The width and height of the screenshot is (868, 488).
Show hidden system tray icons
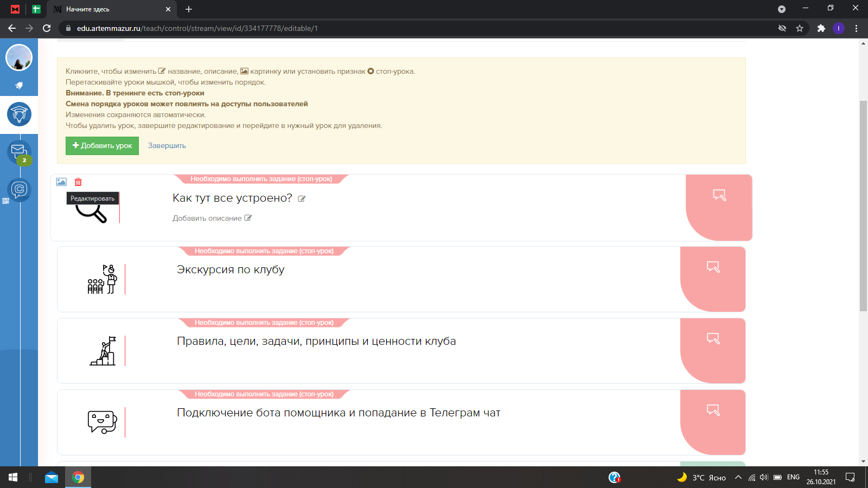(x=738, y=477)
